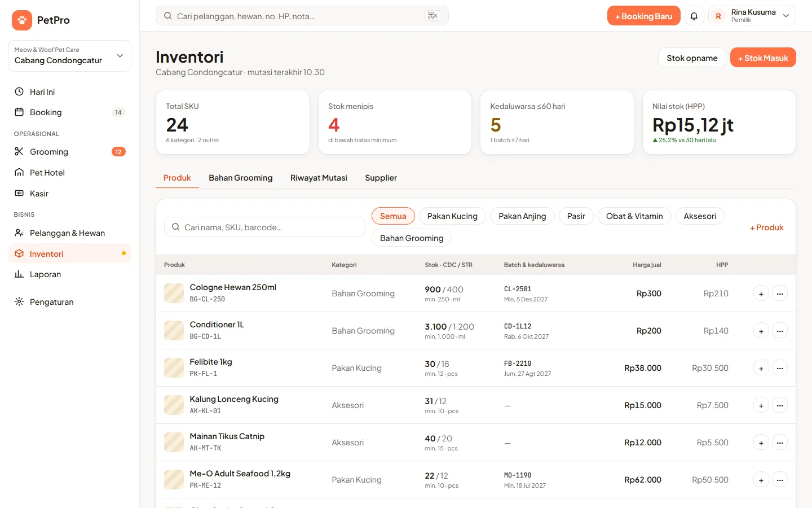The image size is (812, 508).
Task: Click the cash icon for Kasir
Action: [19, 193]
